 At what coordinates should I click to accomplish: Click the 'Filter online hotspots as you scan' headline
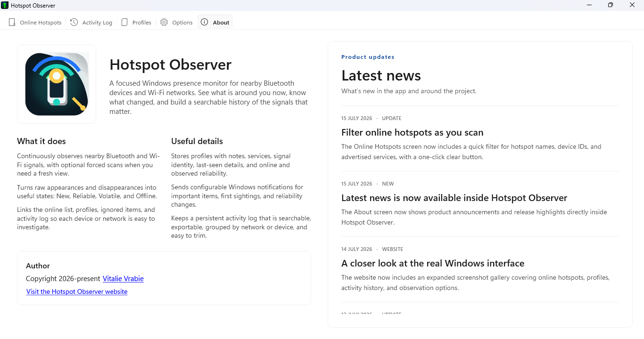tap(412, 132)
